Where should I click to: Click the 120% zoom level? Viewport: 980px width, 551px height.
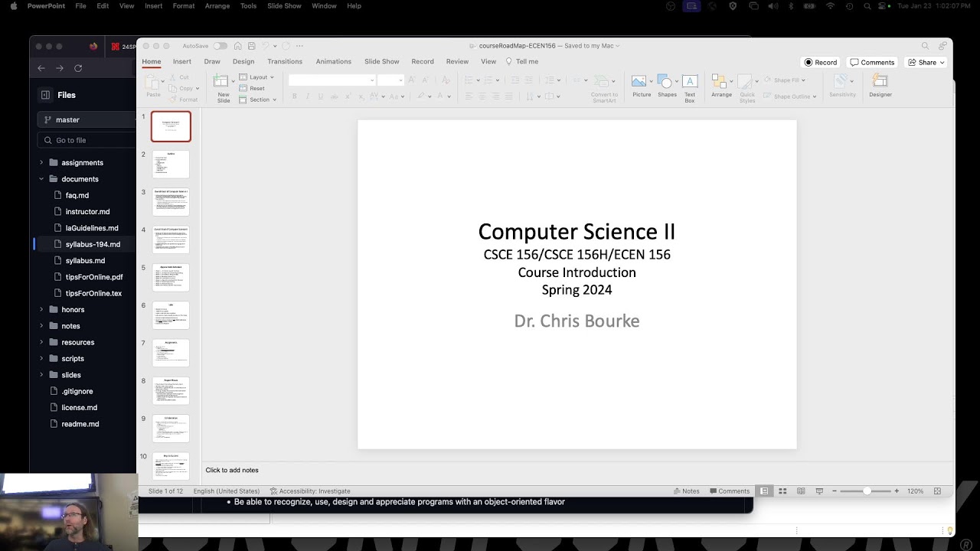point(915,491)
